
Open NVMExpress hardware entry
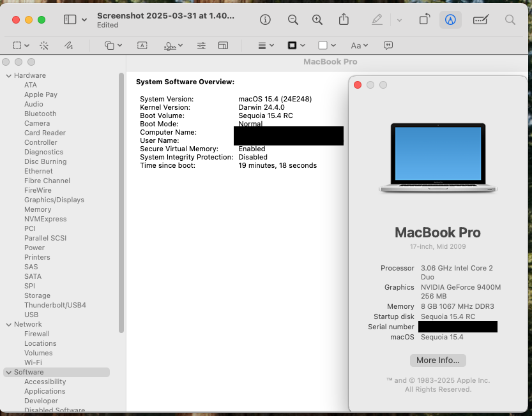click(45, 219)
